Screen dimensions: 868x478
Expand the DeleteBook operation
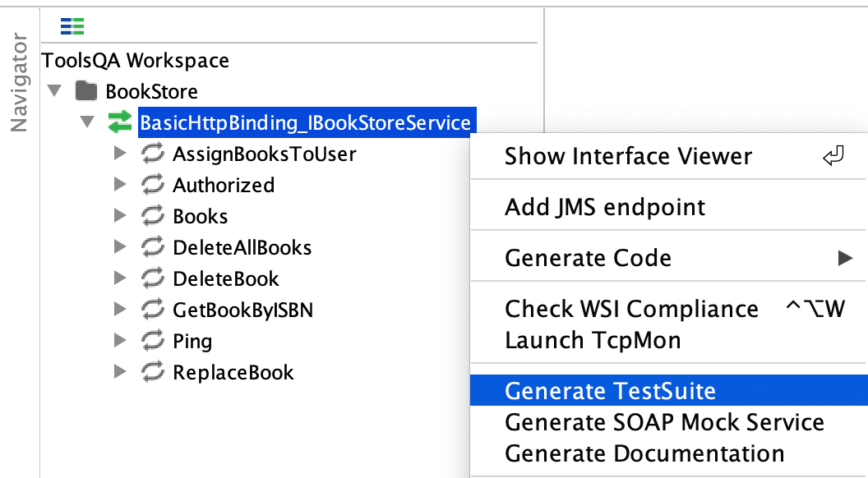119,278
